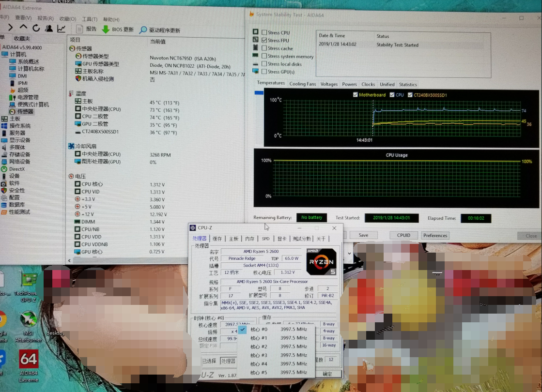Image resolution: width=542 pixels, height=392 pixels.
Task: Open TechPowerUp GPU-Z desktop shortcut
Action: pos(29,287)
